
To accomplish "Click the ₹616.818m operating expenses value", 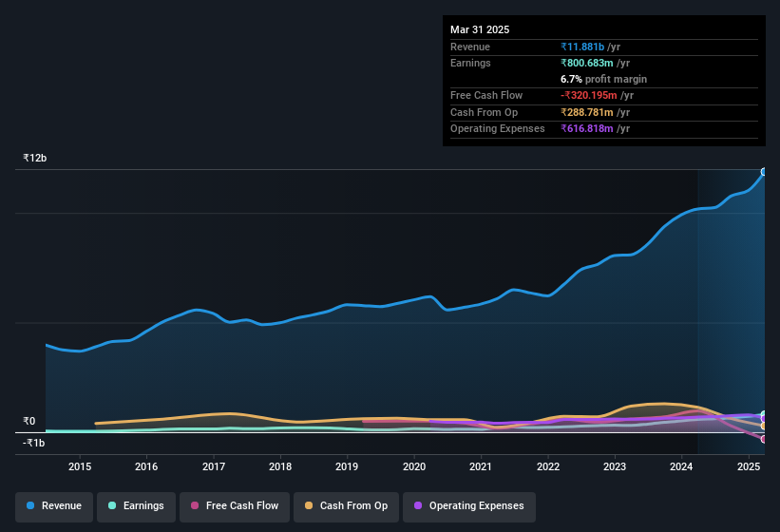I will click(x=587, y=129).
